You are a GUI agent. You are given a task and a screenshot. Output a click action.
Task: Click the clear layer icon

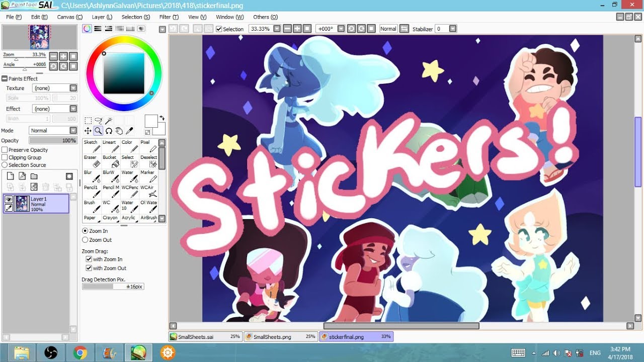click(x=34, y=187)
